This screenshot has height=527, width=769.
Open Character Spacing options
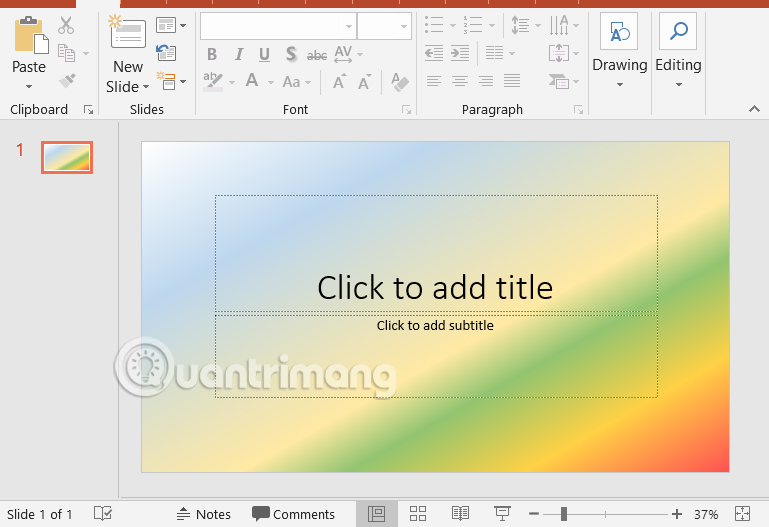tap(347, 54)
